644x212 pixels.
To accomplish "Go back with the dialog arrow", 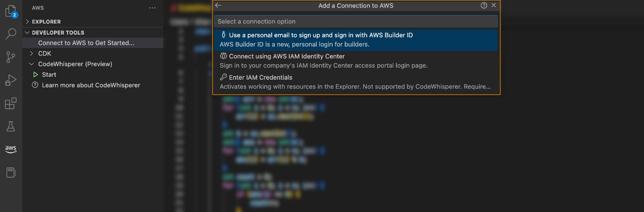I will (218, 6).
